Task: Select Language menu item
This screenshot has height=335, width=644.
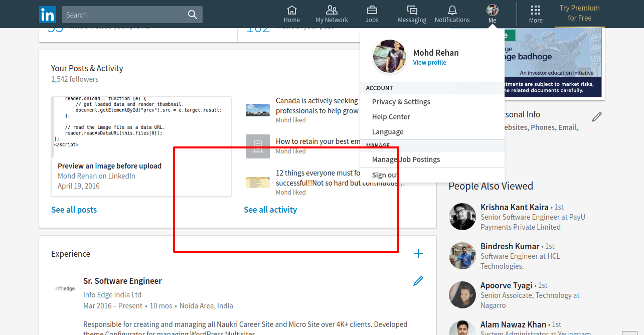Action: (388, 132)
